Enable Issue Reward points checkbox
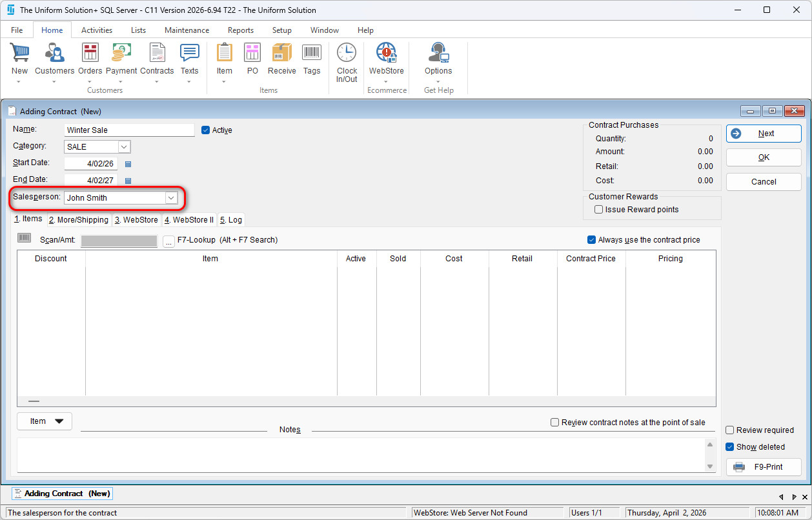This screenshot has height=520, width=812. click(599, 210)
